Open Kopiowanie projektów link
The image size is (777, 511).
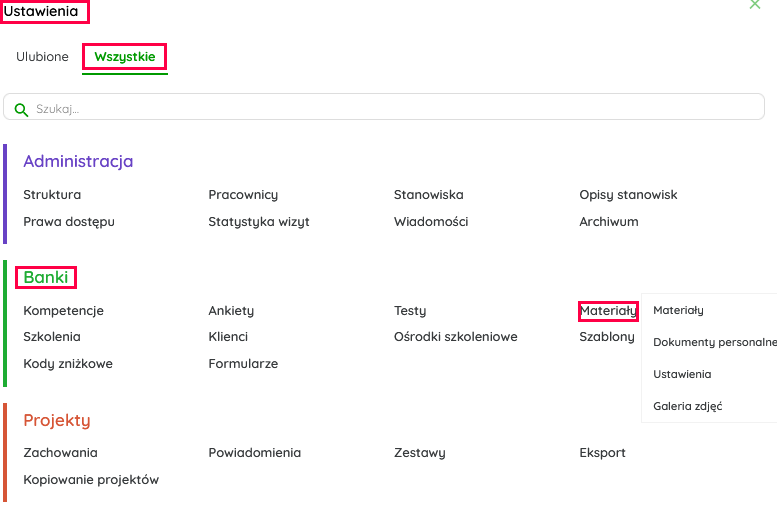tap(91, 480)
